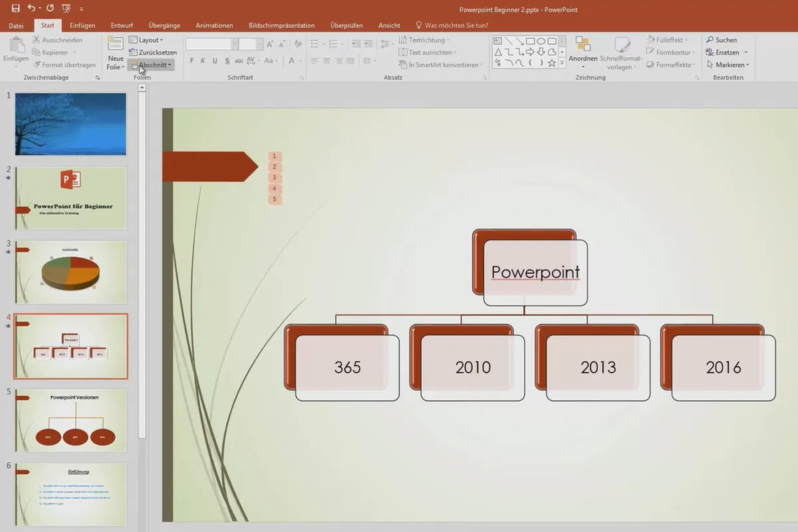Click the increase list level icon
This screenshot has width=798, height=532.
click(x=369, y=43)
